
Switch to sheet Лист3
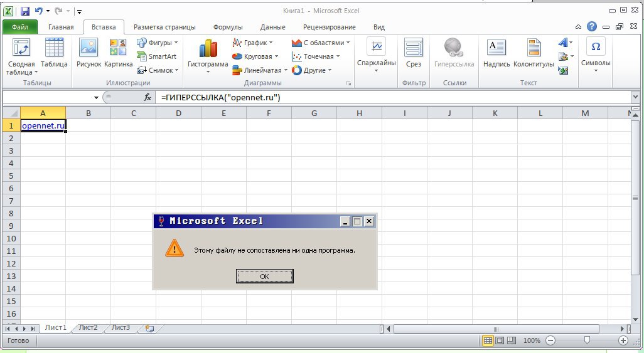click(x=121, y=327)
